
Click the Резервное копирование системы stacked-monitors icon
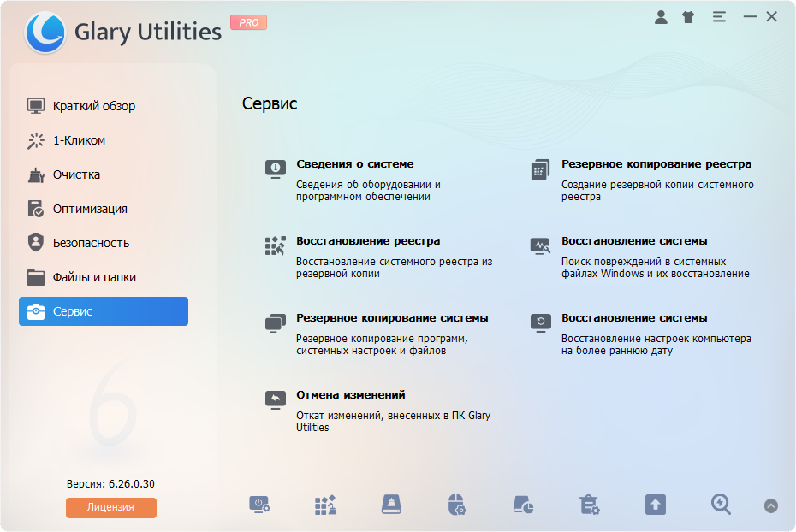click(275, 323)
